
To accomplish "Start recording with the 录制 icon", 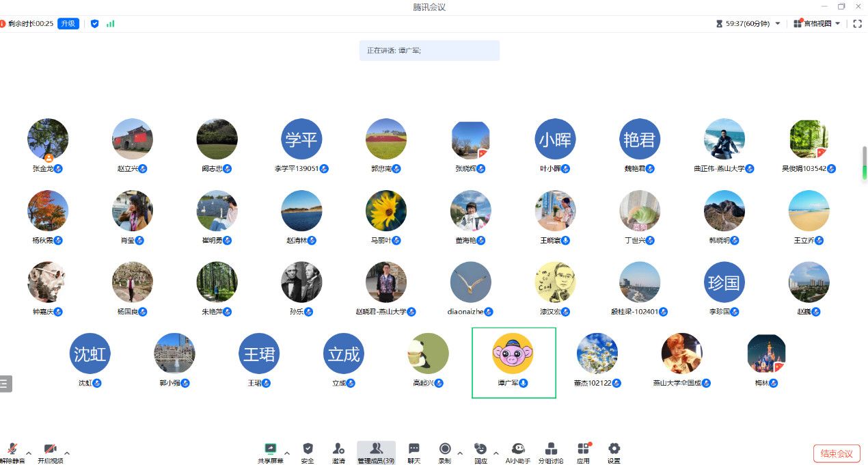I will click(x=445, y=449).
